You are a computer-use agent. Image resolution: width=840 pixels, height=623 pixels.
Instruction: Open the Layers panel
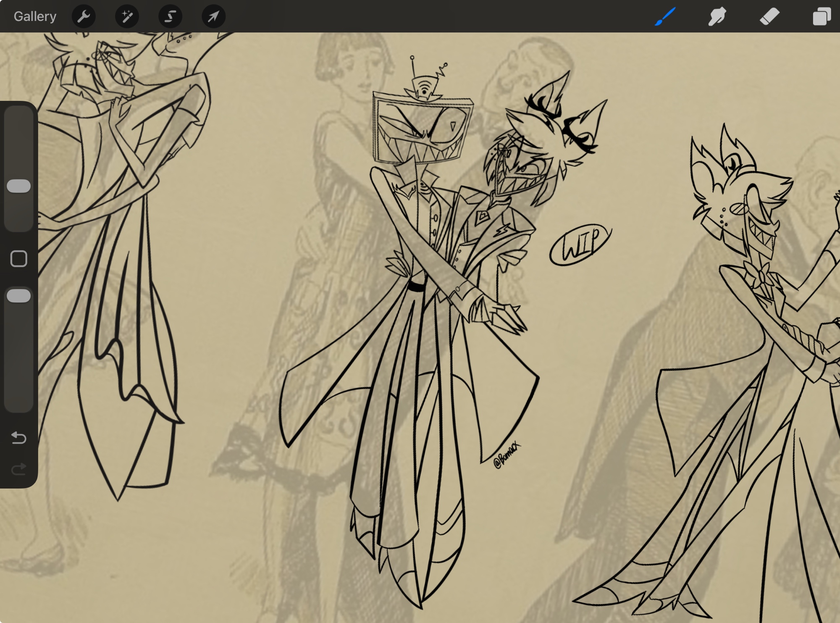click(821, 16)
